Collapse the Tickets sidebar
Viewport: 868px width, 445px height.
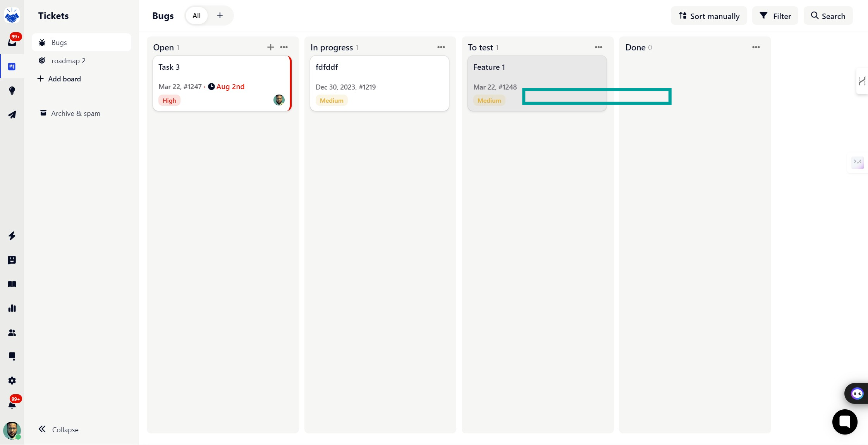58,429
